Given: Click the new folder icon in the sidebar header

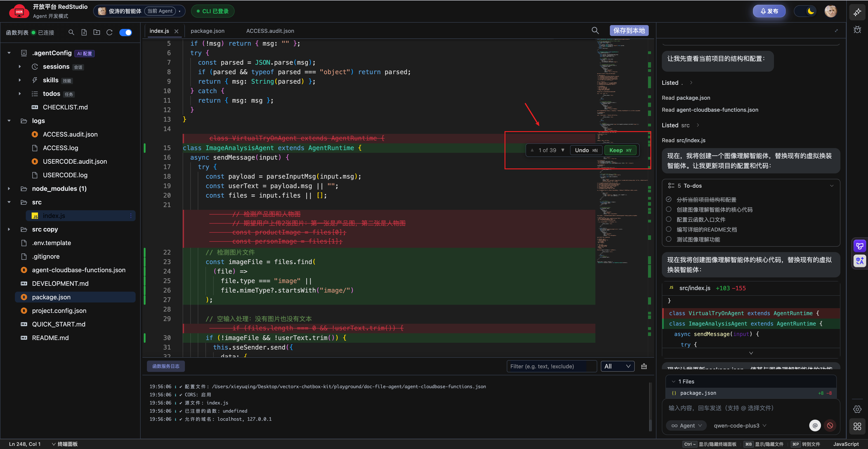Looking at the screenshot, I should pos(97,32).
